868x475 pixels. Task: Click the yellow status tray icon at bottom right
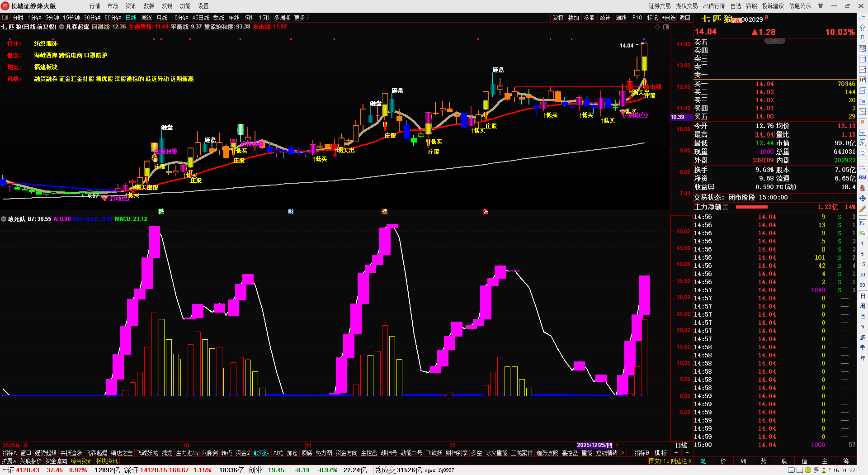(x=808, y=470)
